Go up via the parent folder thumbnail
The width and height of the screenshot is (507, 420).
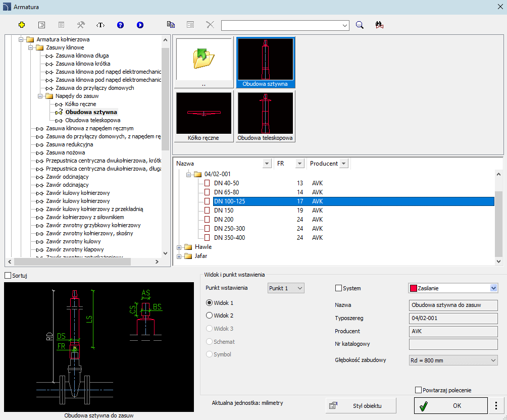click(204, 62)
